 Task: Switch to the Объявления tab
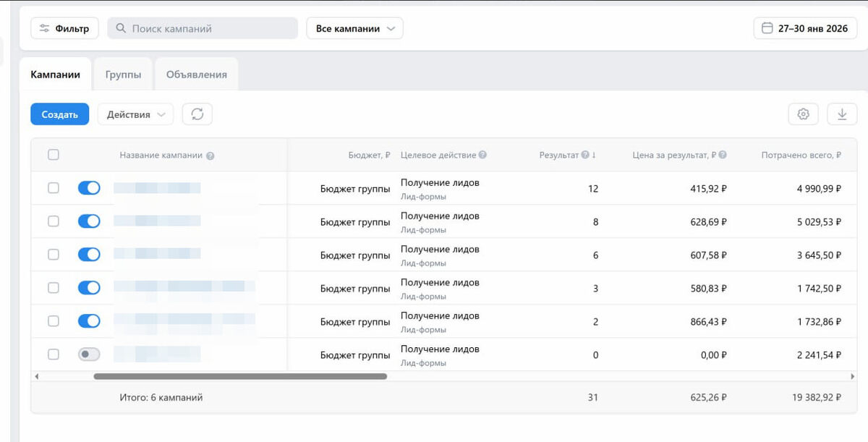click(x=197, y=75)
